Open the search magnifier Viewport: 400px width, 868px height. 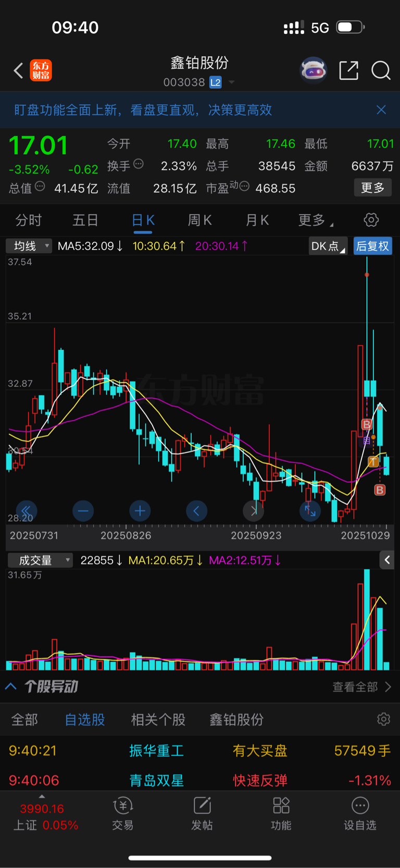381,70
